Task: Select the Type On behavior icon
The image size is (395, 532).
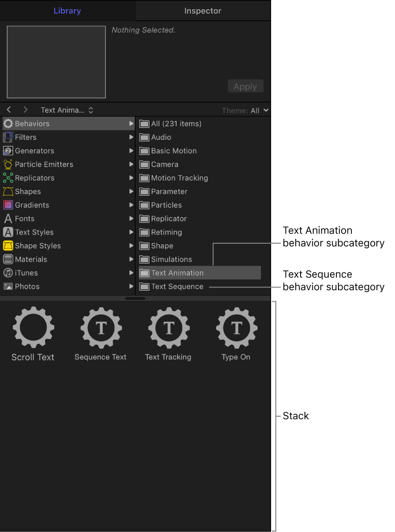Action: [x=236, y=328]
